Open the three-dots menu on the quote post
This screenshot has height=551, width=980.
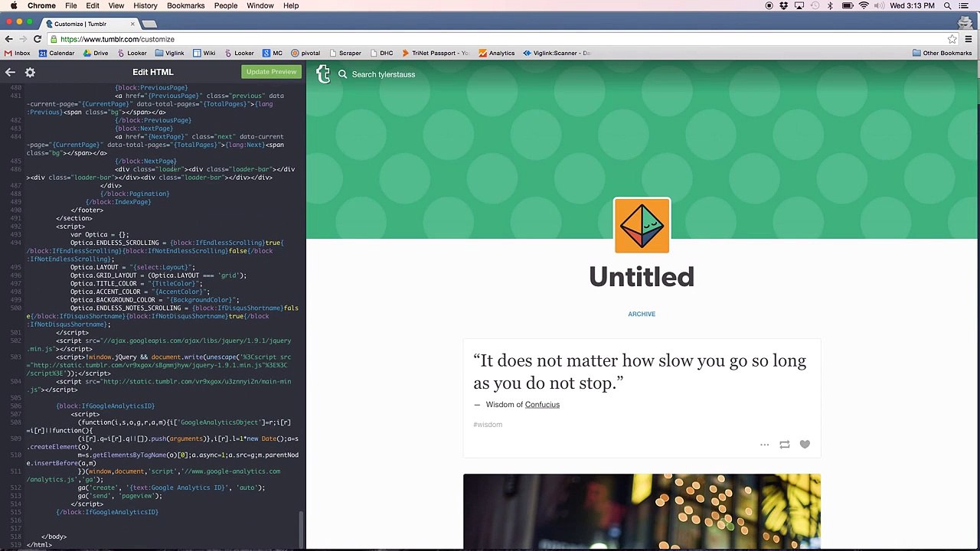[x=764, y=444]
